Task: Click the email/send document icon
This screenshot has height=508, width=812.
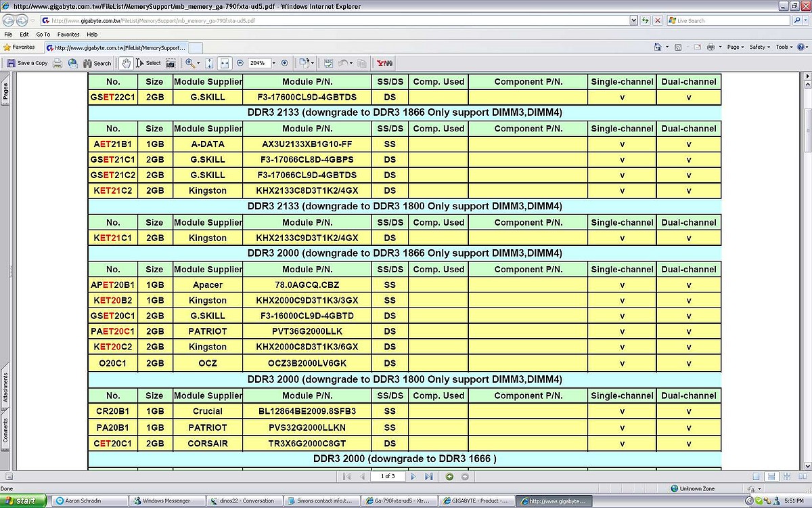Action: coord(72,63)
